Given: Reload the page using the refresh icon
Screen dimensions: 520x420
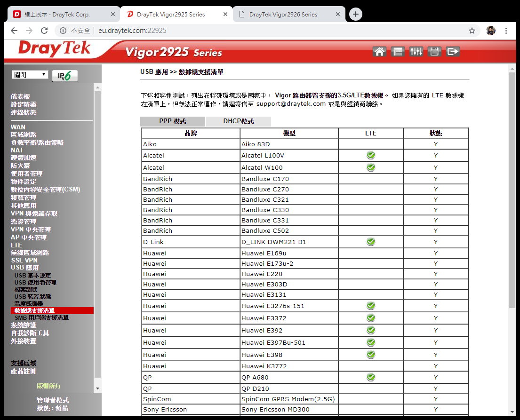Looking at the screenshot, I should point(44,31).
